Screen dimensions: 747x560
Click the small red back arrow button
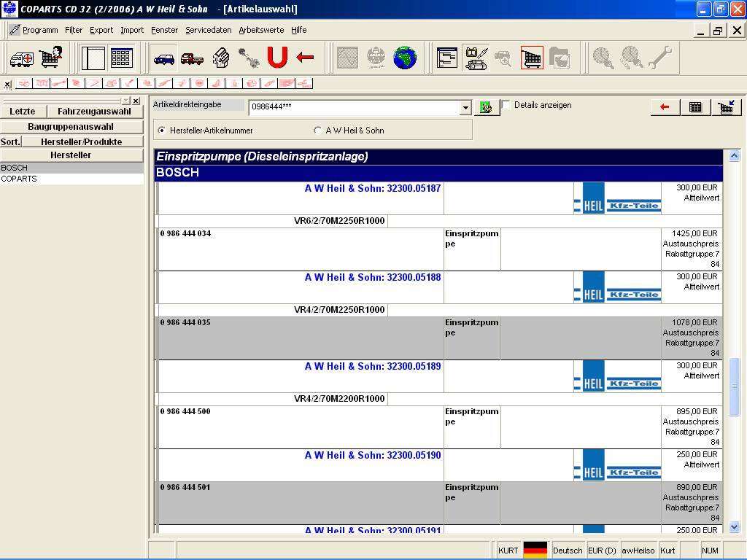[665, 107]
